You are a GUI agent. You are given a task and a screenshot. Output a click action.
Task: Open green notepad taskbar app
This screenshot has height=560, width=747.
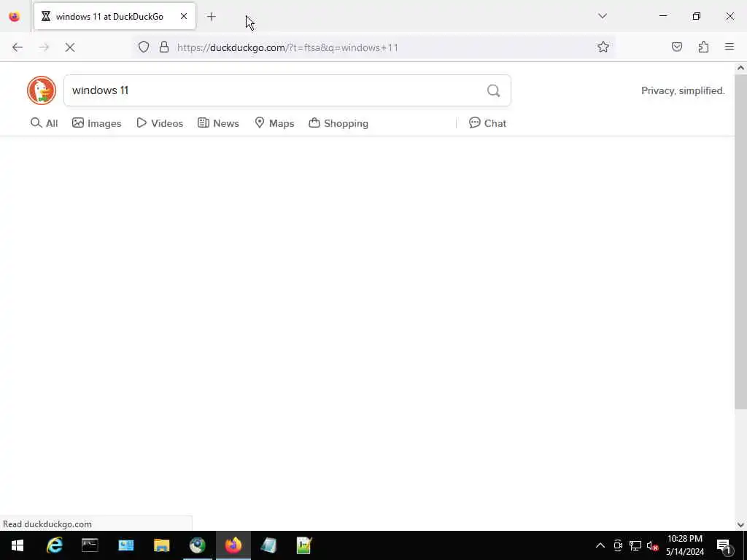[304, 545]
